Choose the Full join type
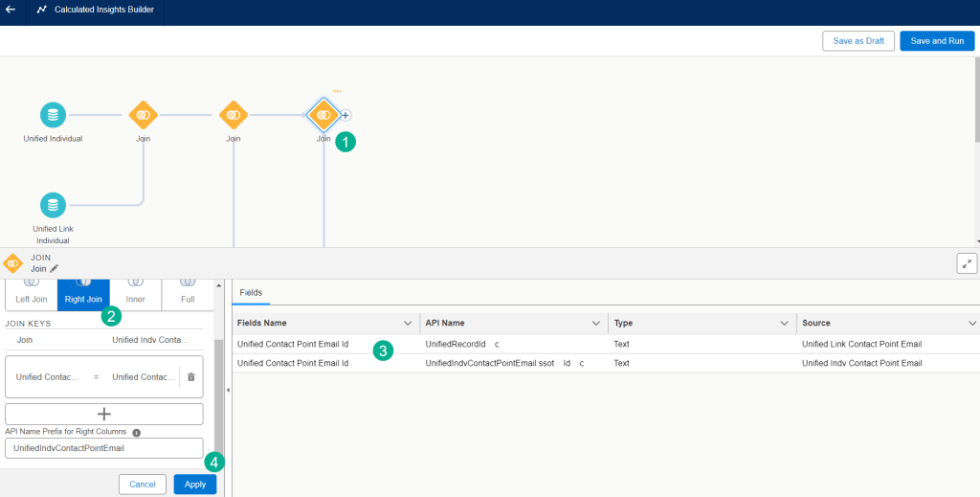This screenshot has height=497, width=980. point(188,294)
